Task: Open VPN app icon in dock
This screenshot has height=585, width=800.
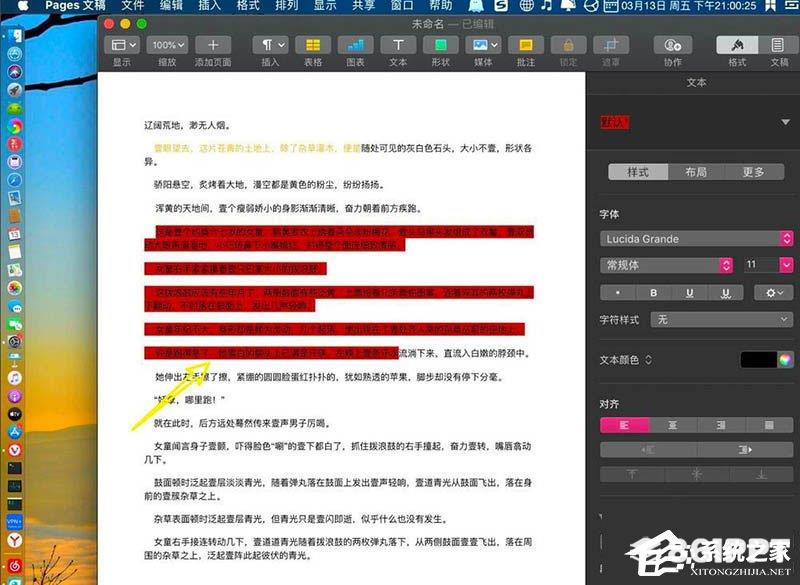Action: (x=15, y=522)
